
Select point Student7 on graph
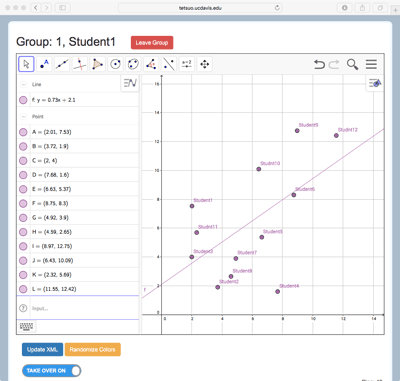click(236, 258)
